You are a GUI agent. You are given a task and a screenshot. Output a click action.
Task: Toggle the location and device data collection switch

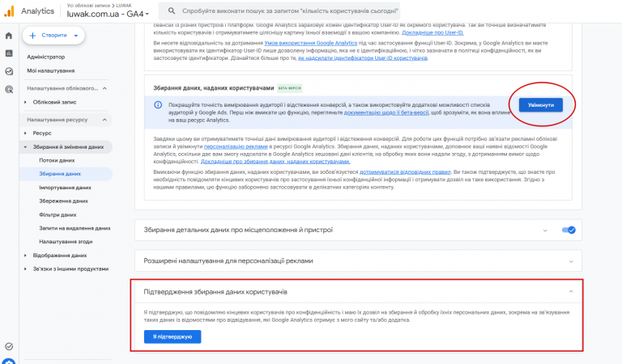[569, 230]
